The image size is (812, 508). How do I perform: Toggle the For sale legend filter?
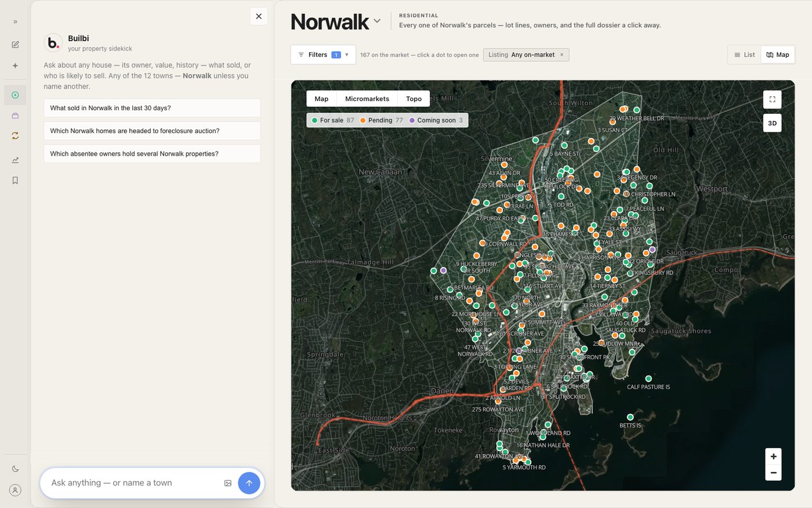[333, 120]
